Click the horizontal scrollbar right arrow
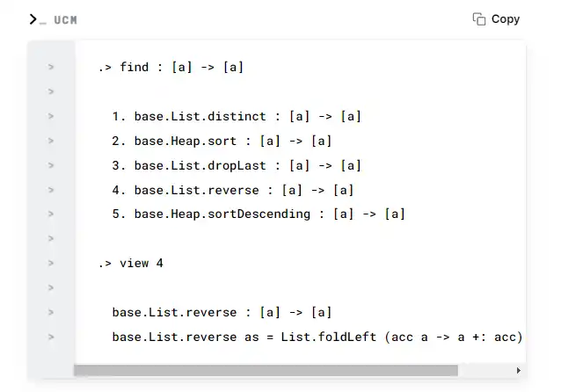The height and width of the screenshot is (392, 583). click(518, 370)
